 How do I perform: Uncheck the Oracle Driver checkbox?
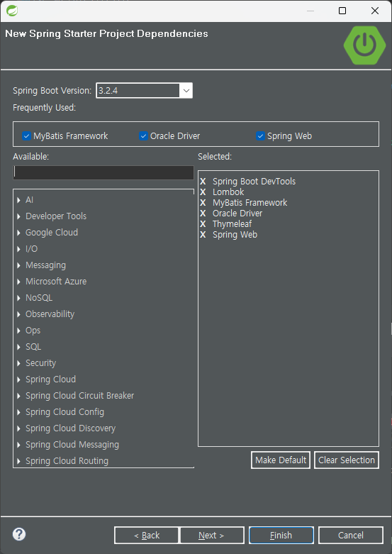pos(143,135)
